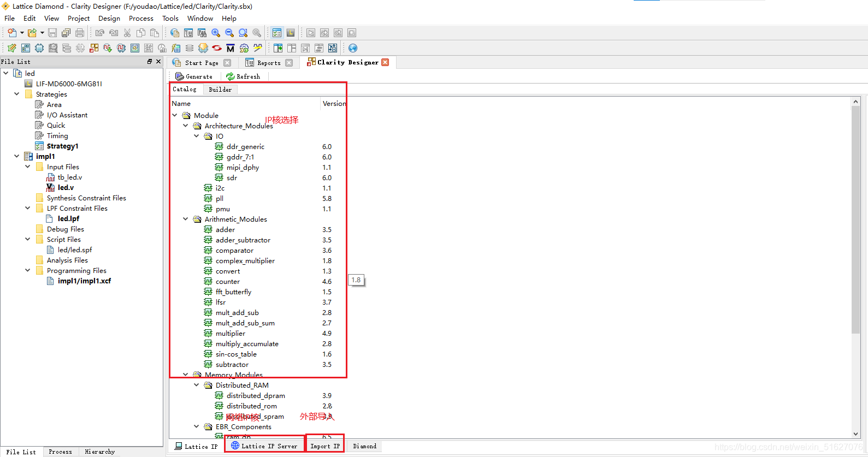
Task: Open the Project menu
Action: [79, 19]
